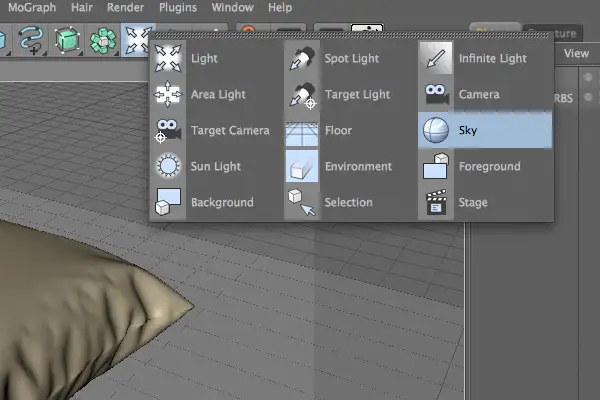Viewport: 600px width, 400px height.
Task: Choose the Infinite Light icon
Action: tap(436, 58)
